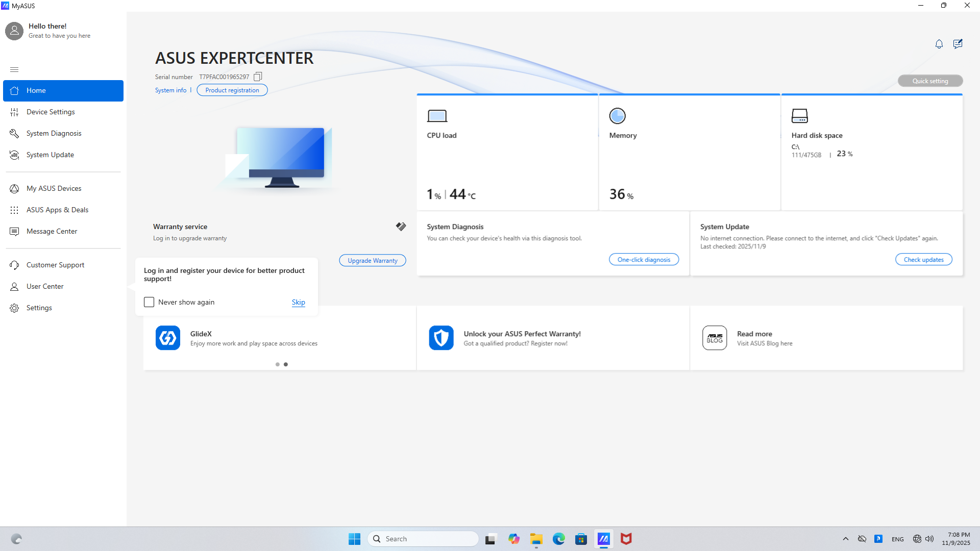The image size is (980, 551).
Task: Go to System Diagnosis in the sidebar
Action: (x=54, y=133)
